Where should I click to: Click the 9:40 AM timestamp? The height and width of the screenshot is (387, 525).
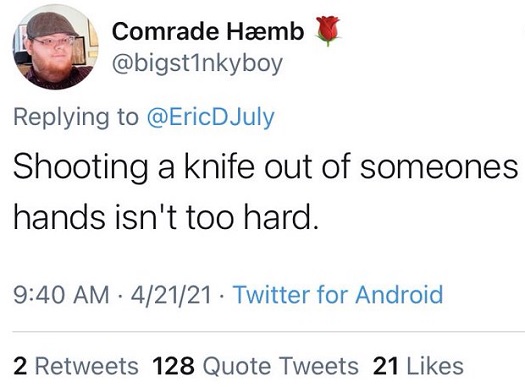pos(61,295)
